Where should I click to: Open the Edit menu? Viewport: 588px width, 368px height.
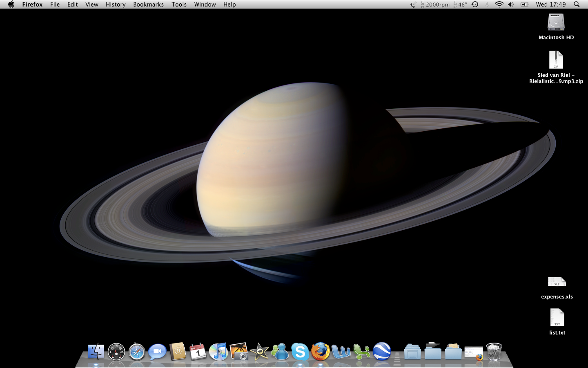click(x=72, y=4)
